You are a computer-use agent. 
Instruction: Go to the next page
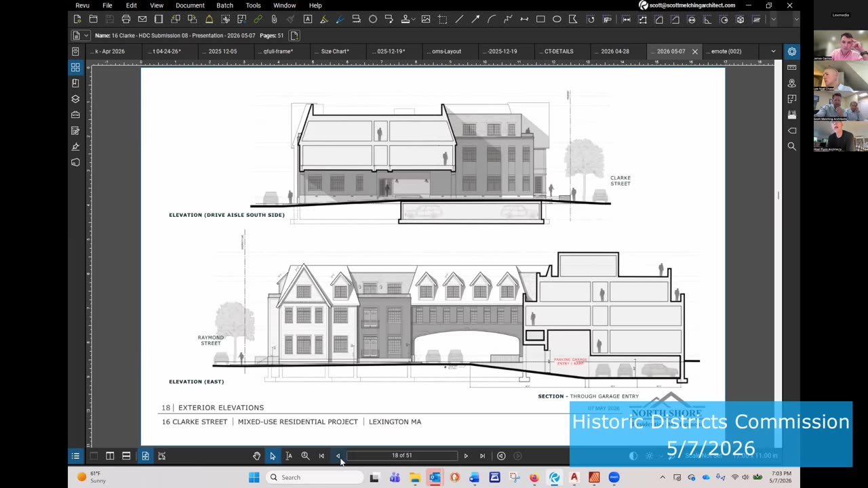click(x=466, y=456)
